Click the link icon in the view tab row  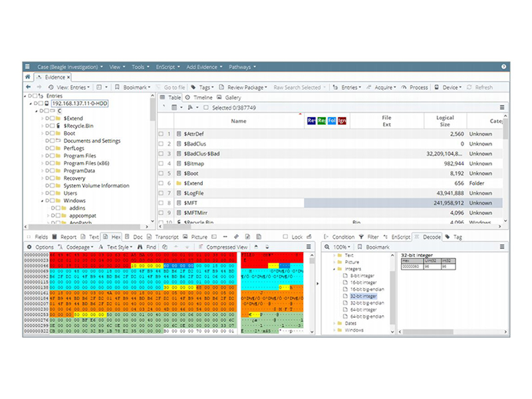point(237,237)
